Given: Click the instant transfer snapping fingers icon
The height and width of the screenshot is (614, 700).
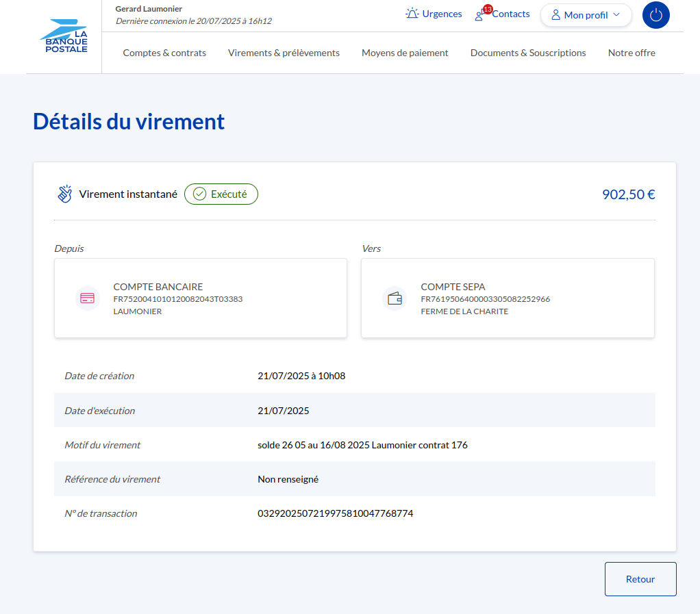Looking at the screenshot, I should (x=64, y=194).
